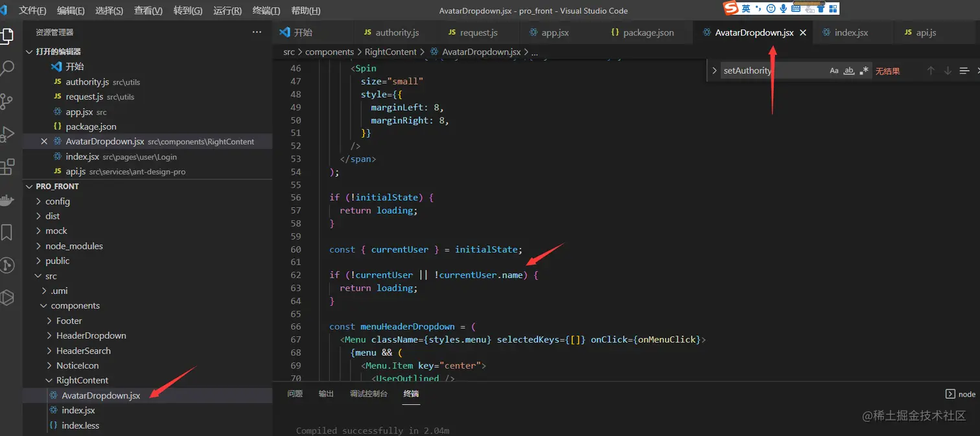This screenshot has width=980, height=436.
Task: Expand the Footer folder
Action: click(x=148, y=321)
